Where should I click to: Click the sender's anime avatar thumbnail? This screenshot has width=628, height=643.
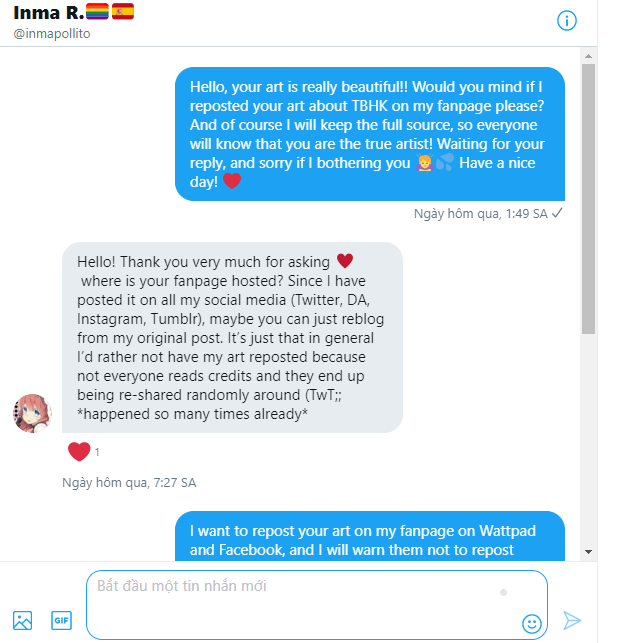pyautogui.click(x=32, y=413)
